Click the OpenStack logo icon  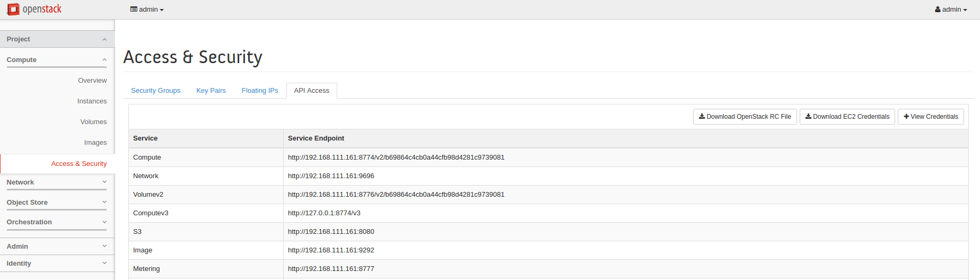tap(13, 10)
